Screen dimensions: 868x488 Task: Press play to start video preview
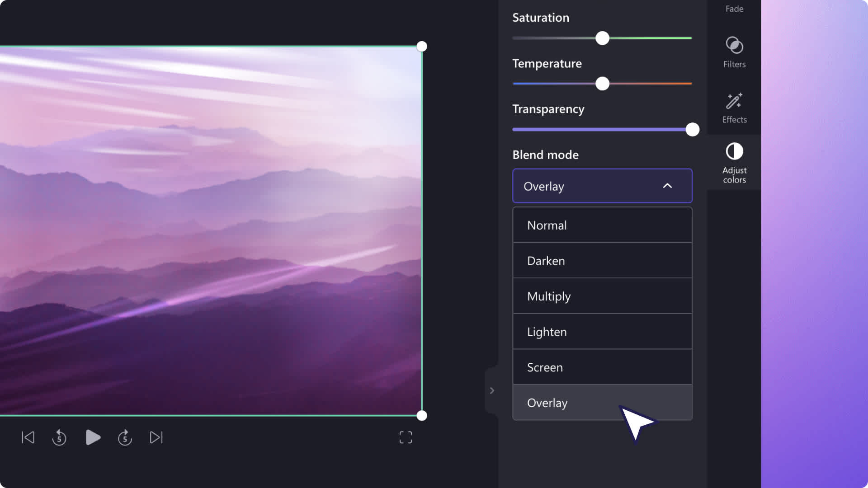pos(92,437)
